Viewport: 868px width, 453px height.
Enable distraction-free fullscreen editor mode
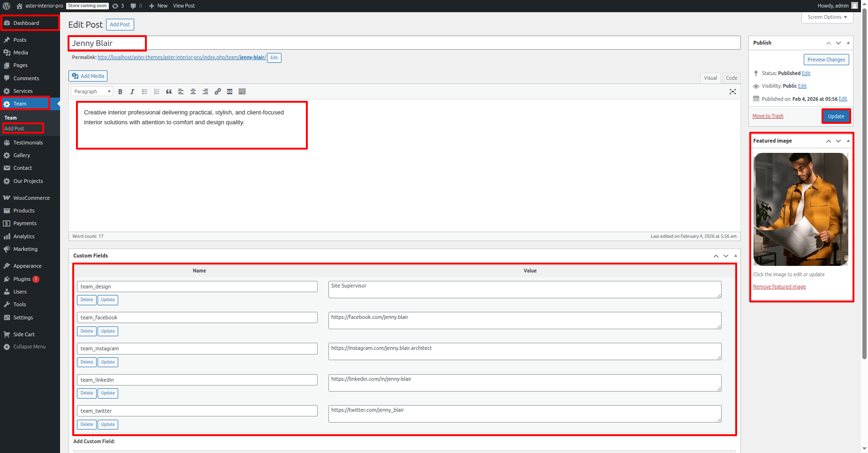point(732,92)
